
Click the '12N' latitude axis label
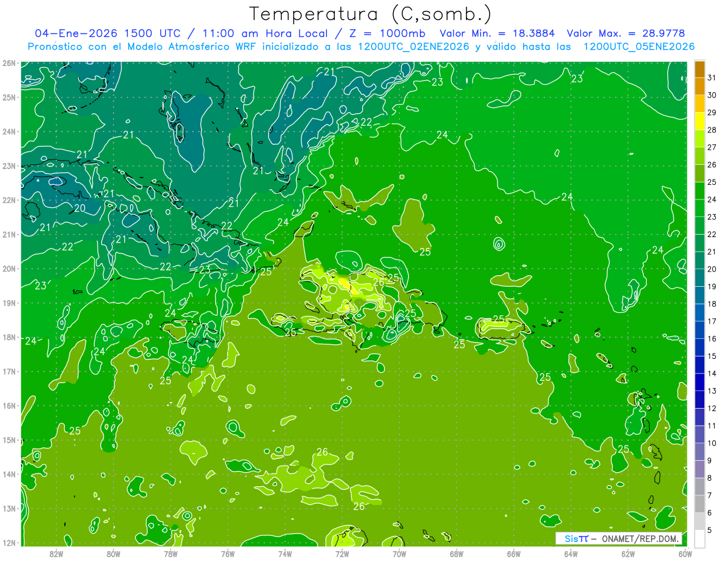[8, 543]
